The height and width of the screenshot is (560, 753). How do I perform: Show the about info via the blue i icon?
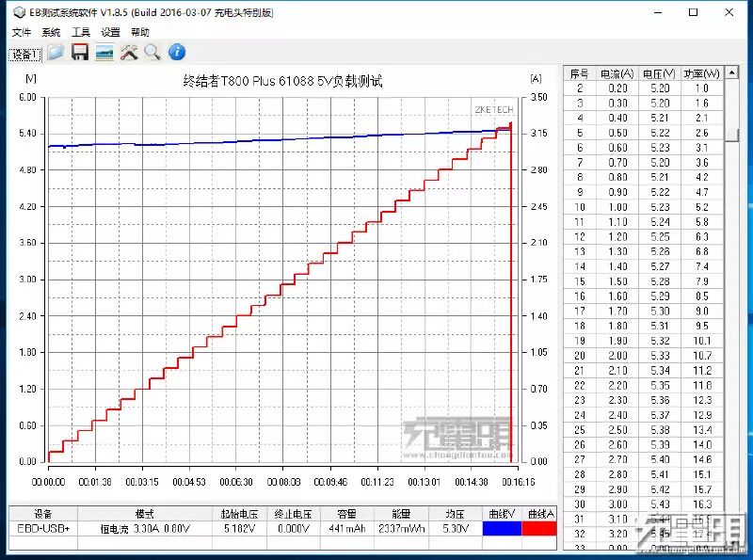[177, 53]
